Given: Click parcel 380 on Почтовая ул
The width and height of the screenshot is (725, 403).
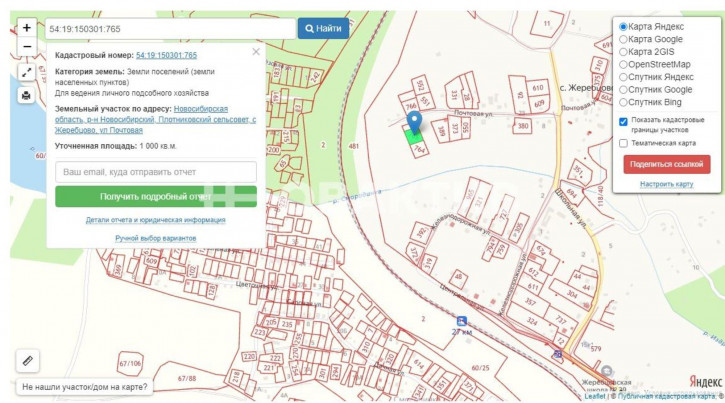Looking at the screenshot, I should click(522, 126).
